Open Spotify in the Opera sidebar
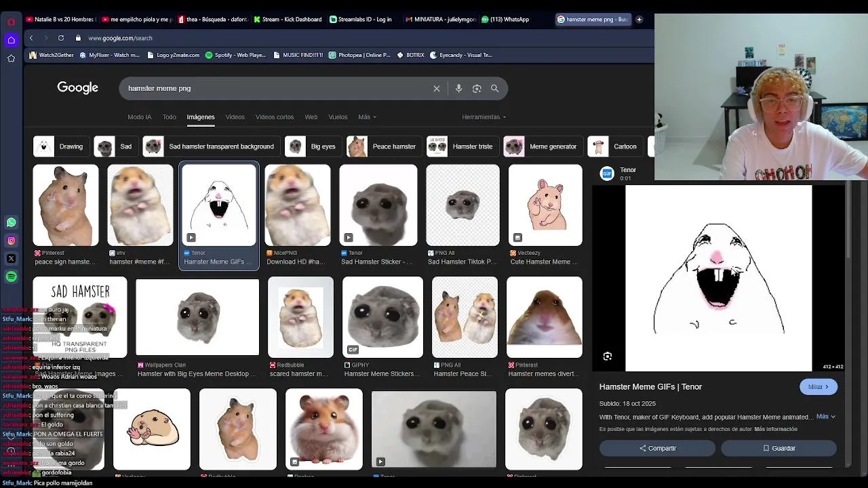 tap(11, 277)
